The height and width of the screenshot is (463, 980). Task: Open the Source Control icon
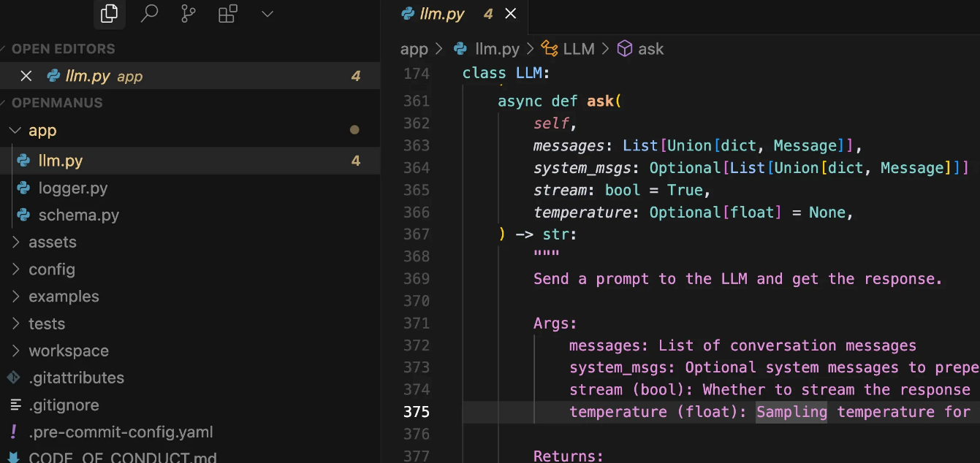[x=189, y=14]
